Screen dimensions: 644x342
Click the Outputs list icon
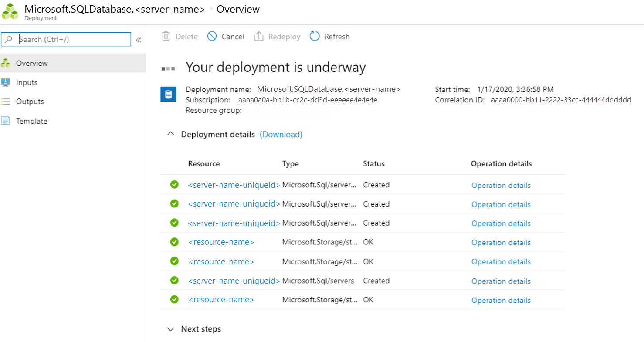click(6, 102)
